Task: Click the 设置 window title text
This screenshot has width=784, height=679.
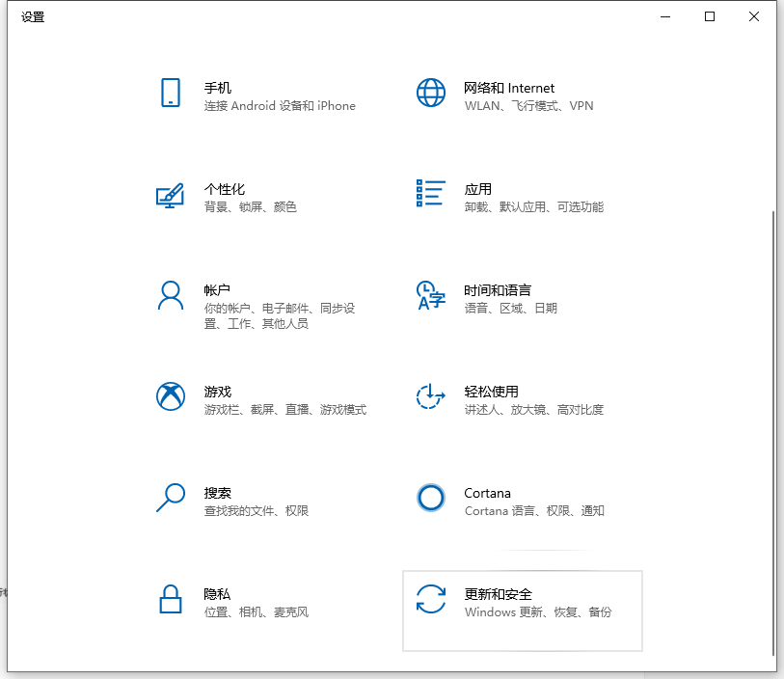Action: click(32, 16)
